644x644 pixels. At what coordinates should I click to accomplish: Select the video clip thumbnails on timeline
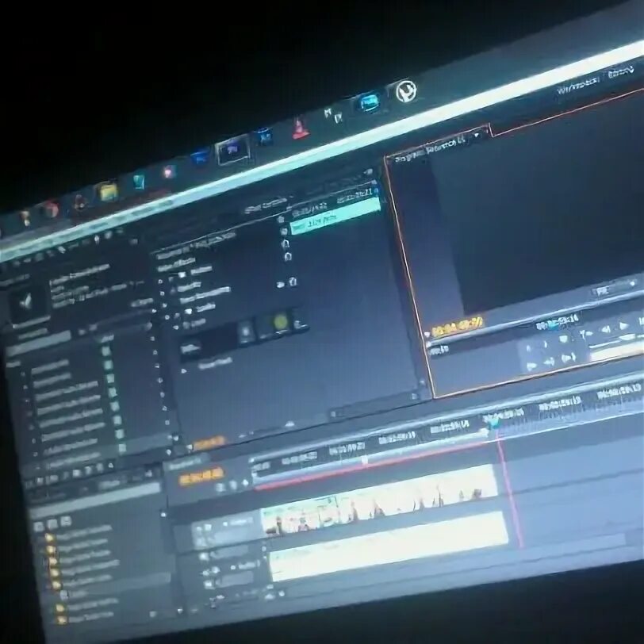point(378,500)
